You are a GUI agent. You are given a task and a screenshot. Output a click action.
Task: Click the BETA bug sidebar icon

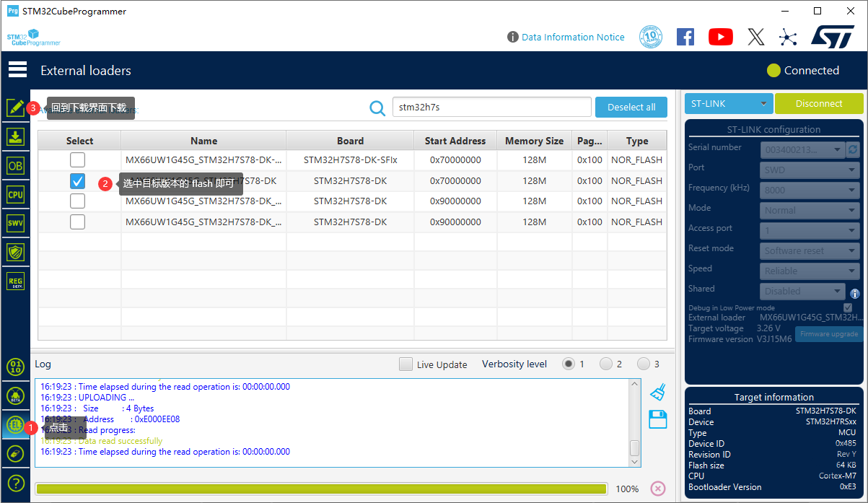click(x=15, y=395)
